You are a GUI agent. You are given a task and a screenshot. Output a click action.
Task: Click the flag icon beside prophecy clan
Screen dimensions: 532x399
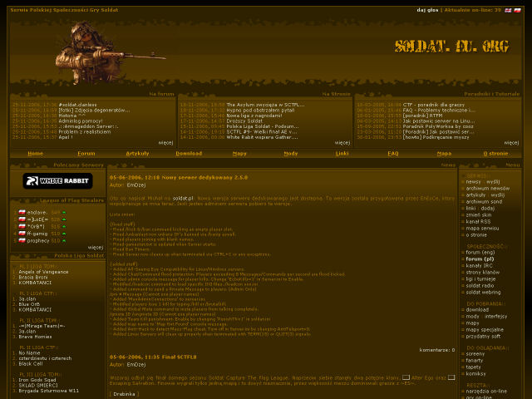coord(21,240)
